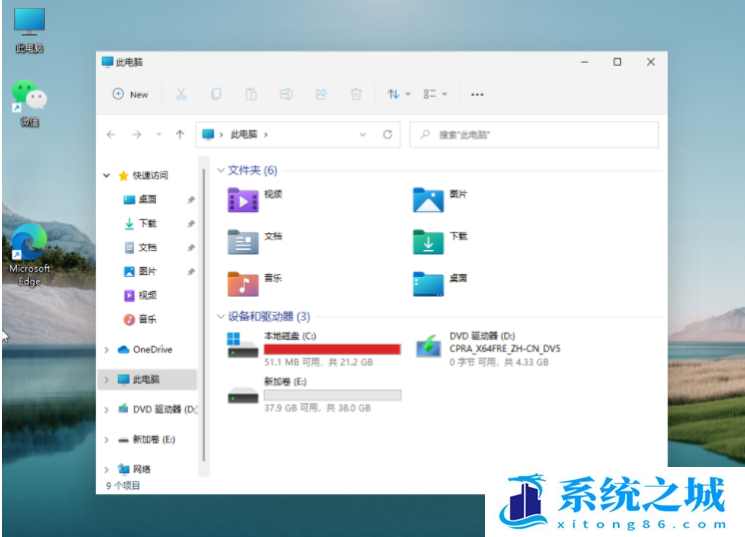Select 下载 in quick access sidebar
The image size is (745, 537).
pyautogui.click(x=147, y=224)
